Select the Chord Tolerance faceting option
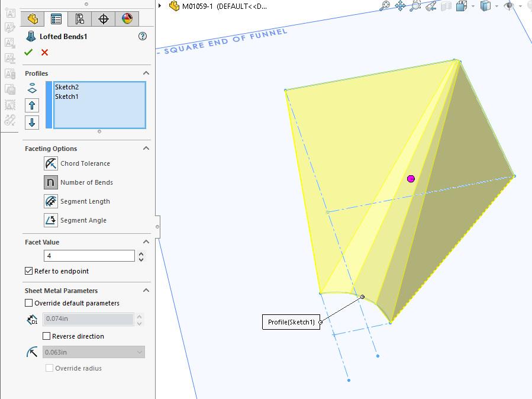532x399 pixels. [x=50, y=163]
